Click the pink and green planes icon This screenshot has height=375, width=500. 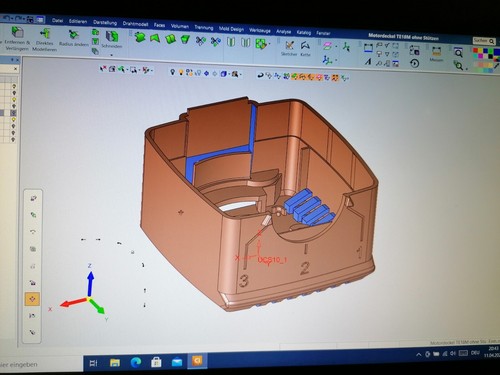328,46
